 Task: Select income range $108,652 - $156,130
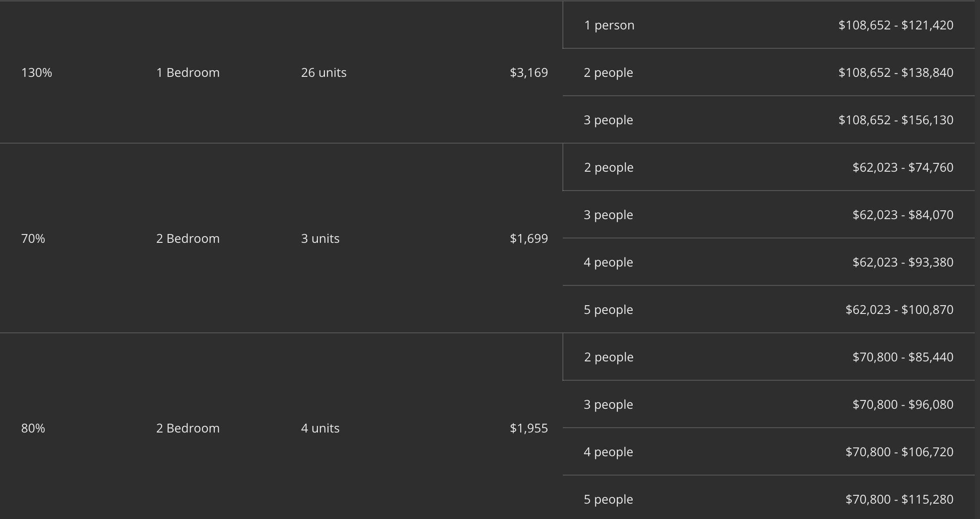(x=896, y=120)
